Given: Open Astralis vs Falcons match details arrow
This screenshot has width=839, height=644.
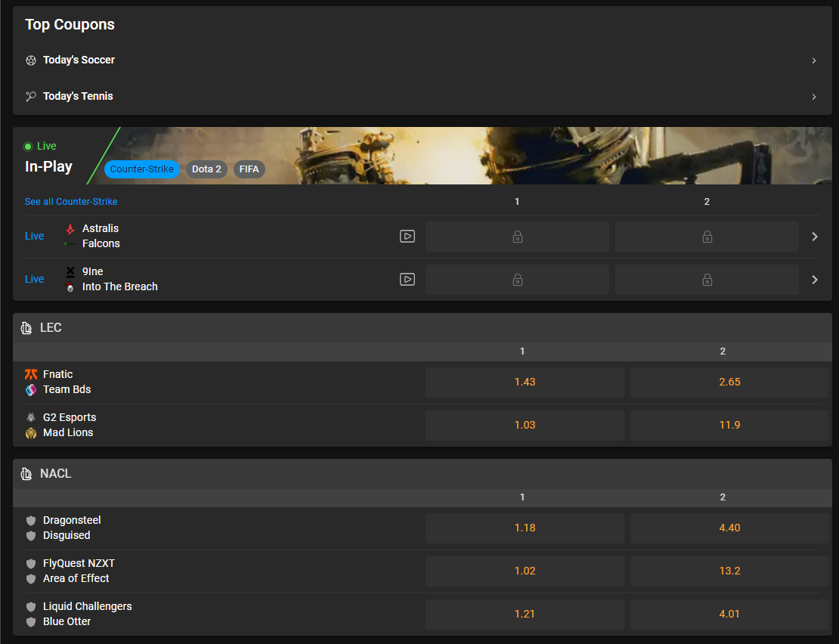Looking at the screenshot, I should (x=814, y=237).
